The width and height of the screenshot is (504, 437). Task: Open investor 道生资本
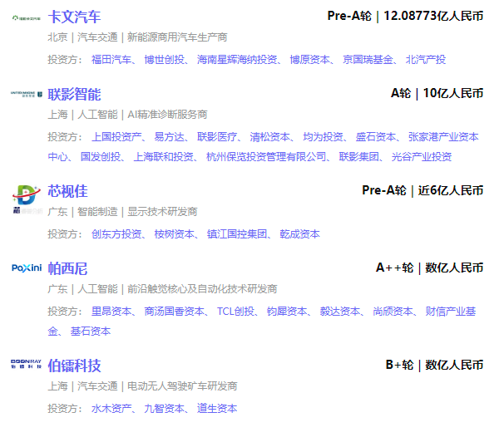(x=217, y=409)
